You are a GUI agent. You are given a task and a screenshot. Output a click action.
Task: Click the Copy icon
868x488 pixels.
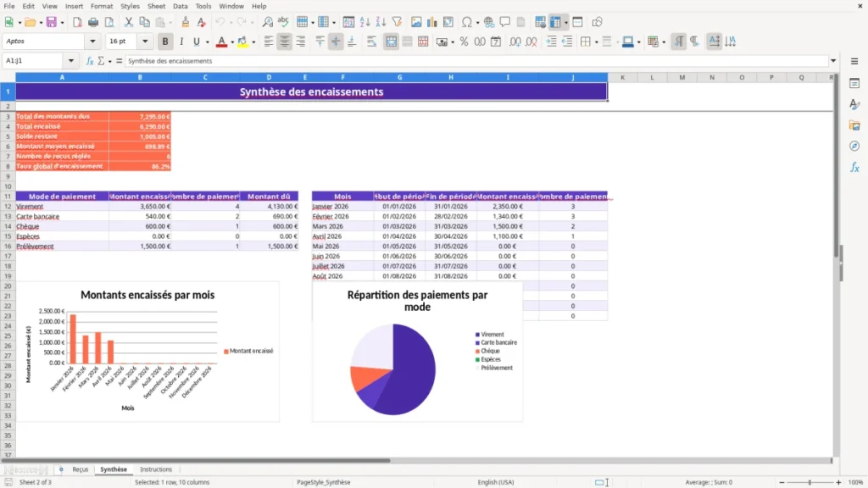tap(144, 22)
